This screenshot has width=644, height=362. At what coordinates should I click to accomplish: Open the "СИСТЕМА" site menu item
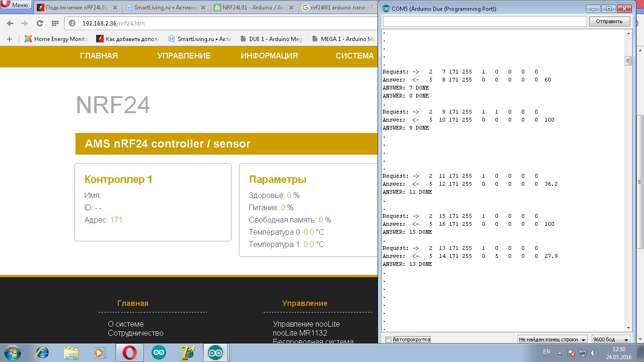tap(355, 56)
